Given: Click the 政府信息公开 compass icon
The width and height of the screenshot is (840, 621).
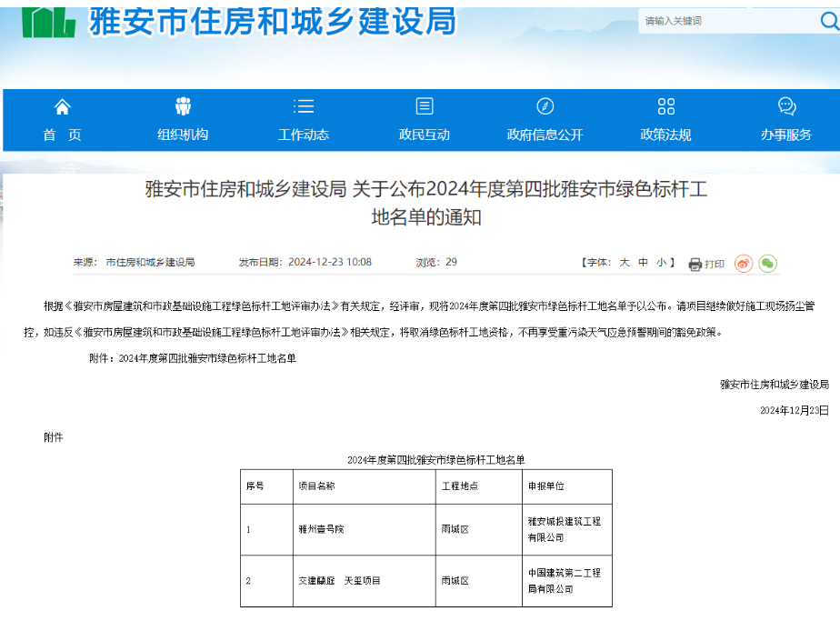Looking at the screenshot, I should tap(545, 106).
